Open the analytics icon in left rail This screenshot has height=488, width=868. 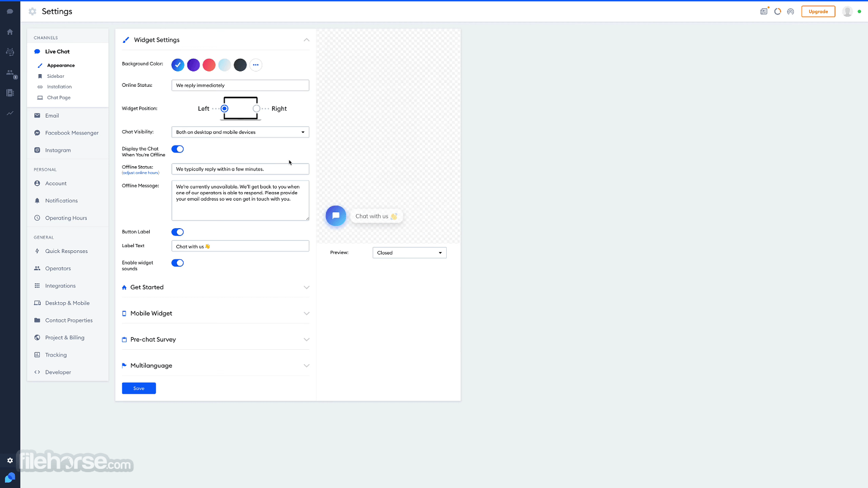tap(10, 113)
